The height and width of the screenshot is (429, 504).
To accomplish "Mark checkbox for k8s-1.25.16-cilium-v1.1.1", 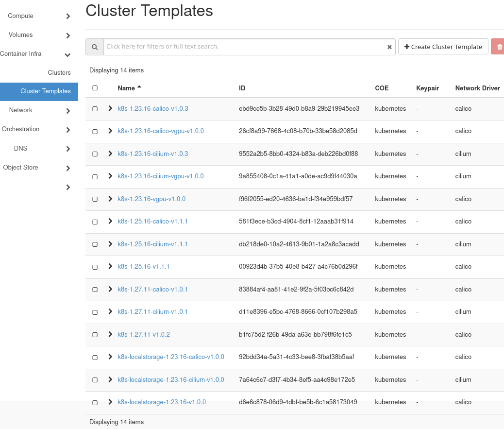I will pyautogui.click(x=95, y=244).
